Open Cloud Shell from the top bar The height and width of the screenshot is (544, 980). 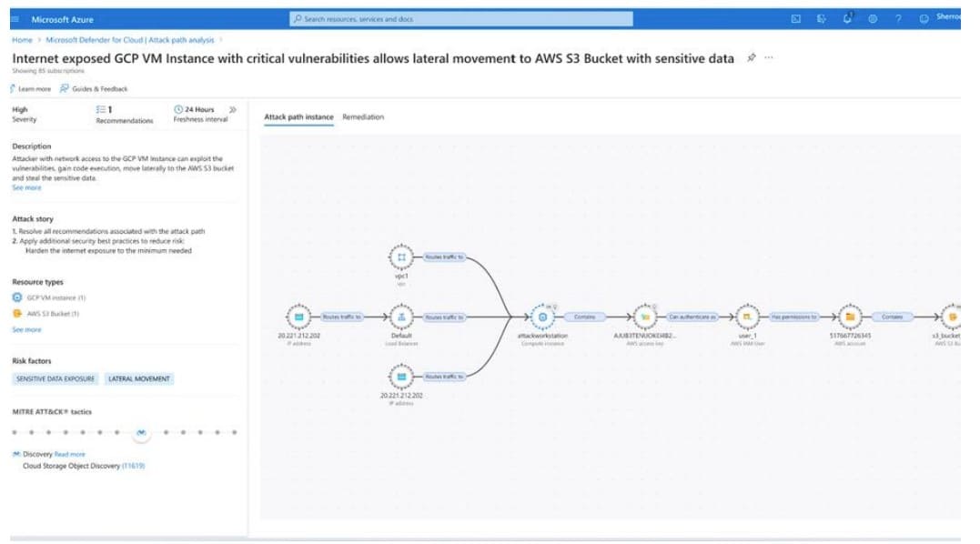coord(795,19)
